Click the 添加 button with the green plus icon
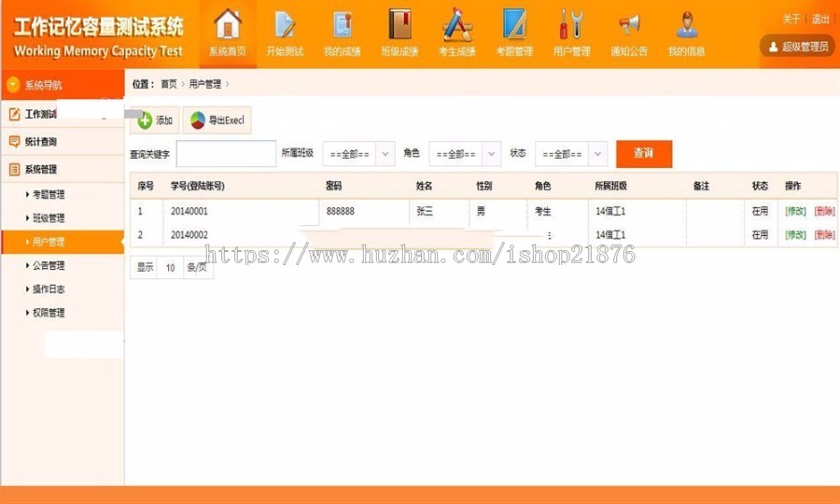840x504 pixels. click(155, 120)
